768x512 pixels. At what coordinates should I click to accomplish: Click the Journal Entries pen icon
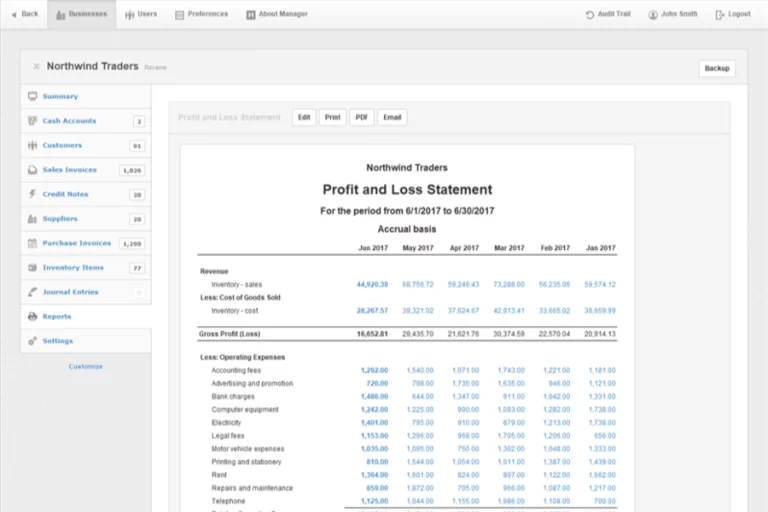pos(32,292)
